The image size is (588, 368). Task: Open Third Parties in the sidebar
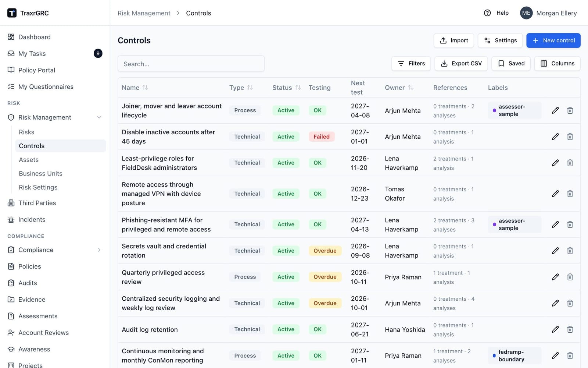(55, 203)
